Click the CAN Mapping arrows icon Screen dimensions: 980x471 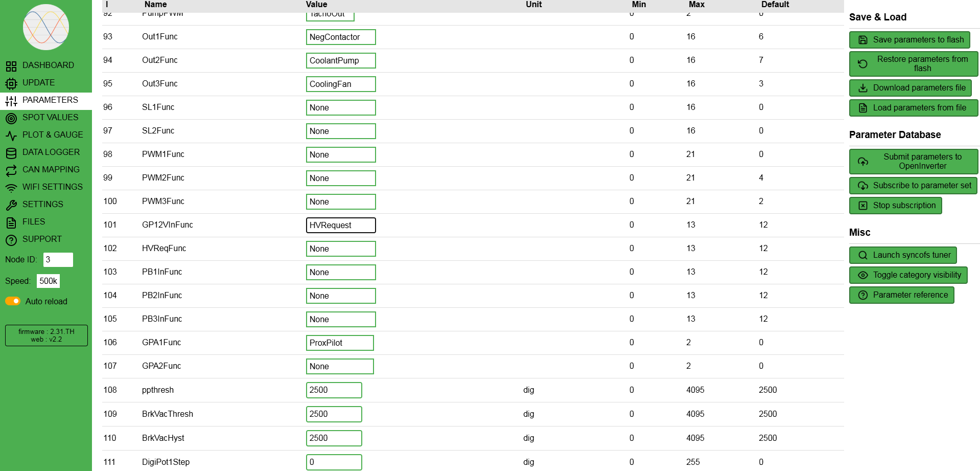(x=11, y=170)
